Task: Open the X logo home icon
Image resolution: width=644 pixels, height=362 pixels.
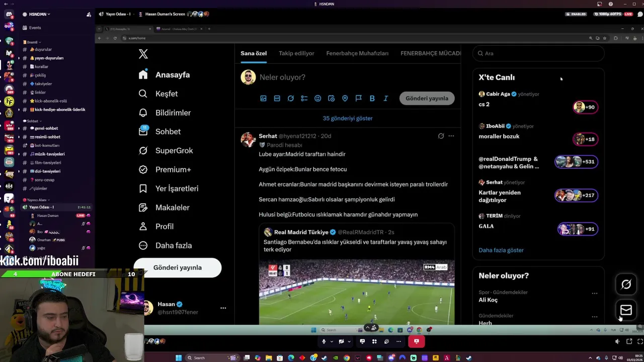Action: click(143, 54)
